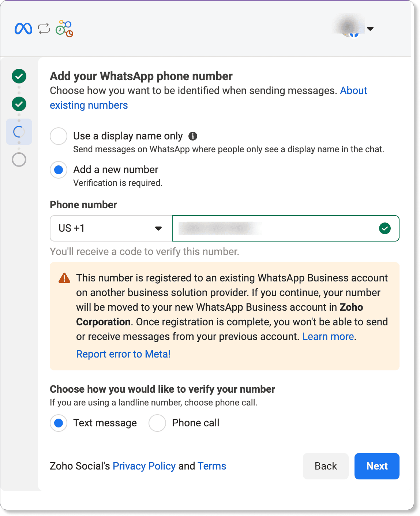Click info icon beside display name only
420x516 pixels.
[x=193, y=136]
